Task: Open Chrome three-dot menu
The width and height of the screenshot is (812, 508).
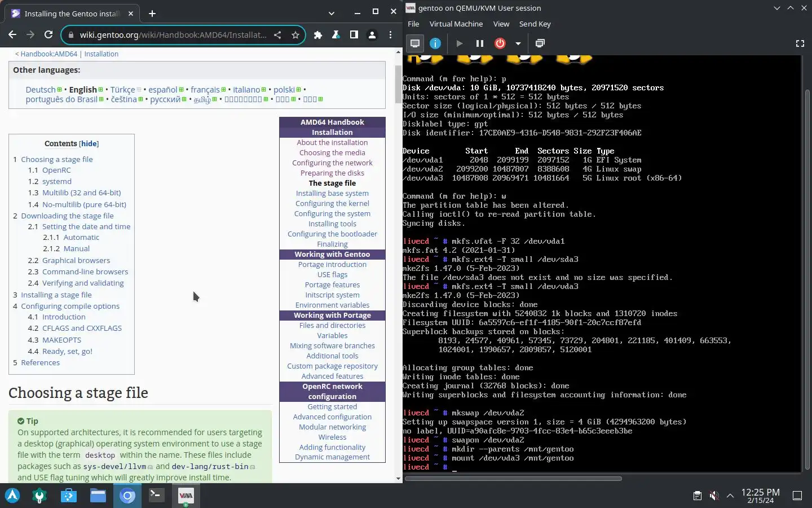Action: click(390, 35)
